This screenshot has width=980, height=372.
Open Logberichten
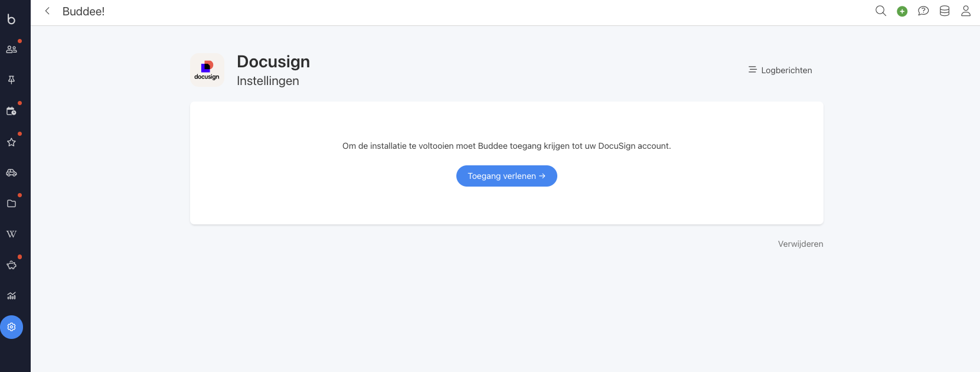click(x=780, y=70)
